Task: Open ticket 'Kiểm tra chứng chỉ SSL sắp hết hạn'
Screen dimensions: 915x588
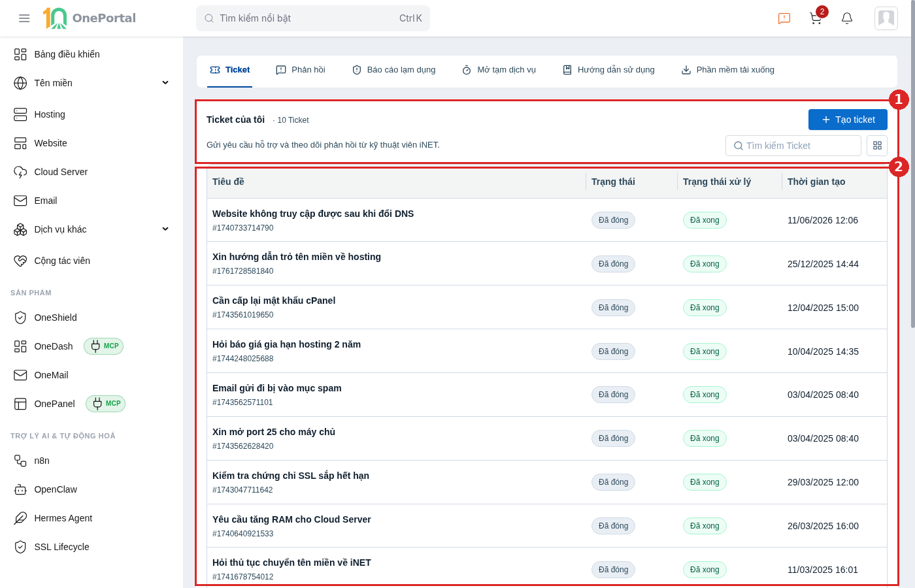Action: click(291, 476)
